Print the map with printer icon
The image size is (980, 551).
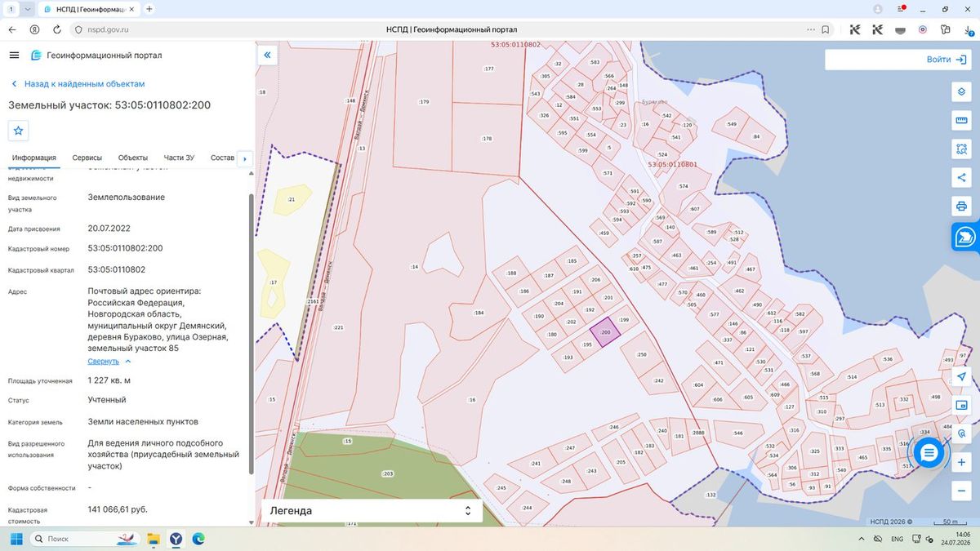[x=961, y=206]
